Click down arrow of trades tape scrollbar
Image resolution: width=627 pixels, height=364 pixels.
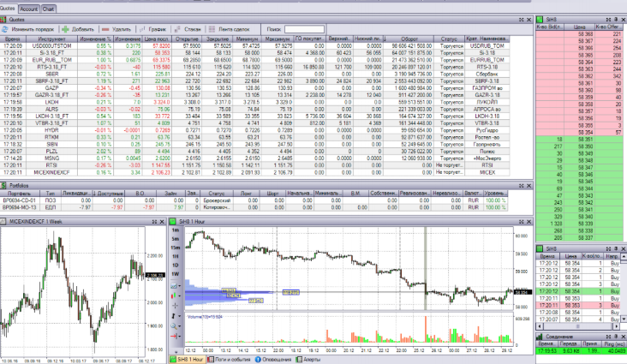coord(624,319)
